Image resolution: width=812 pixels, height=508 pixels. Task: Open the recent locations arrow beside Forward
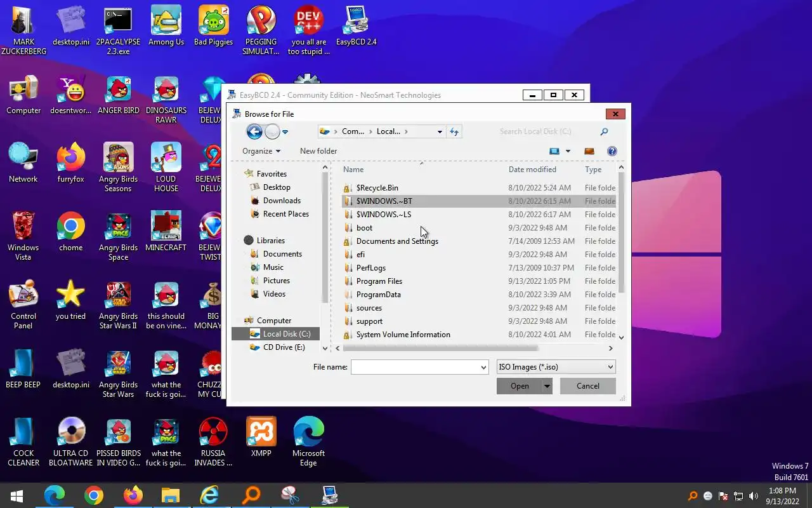tap(285, 132)
